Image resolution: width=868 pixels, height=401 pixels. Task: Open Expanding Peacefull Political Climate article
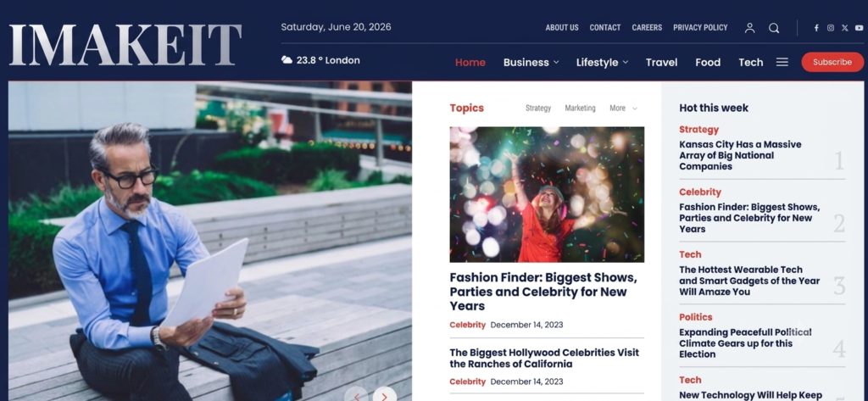(745, 343)
